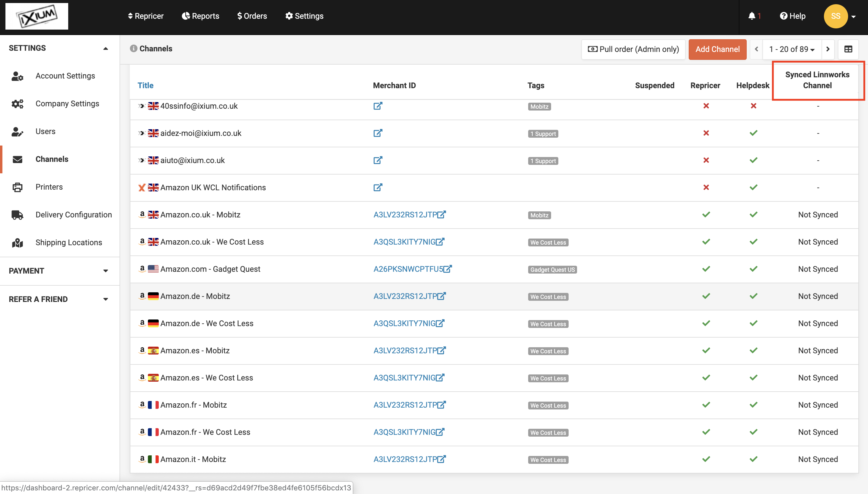
Task: Open dropdown caret beside SS avatar
Action: [x=854, y=16]
